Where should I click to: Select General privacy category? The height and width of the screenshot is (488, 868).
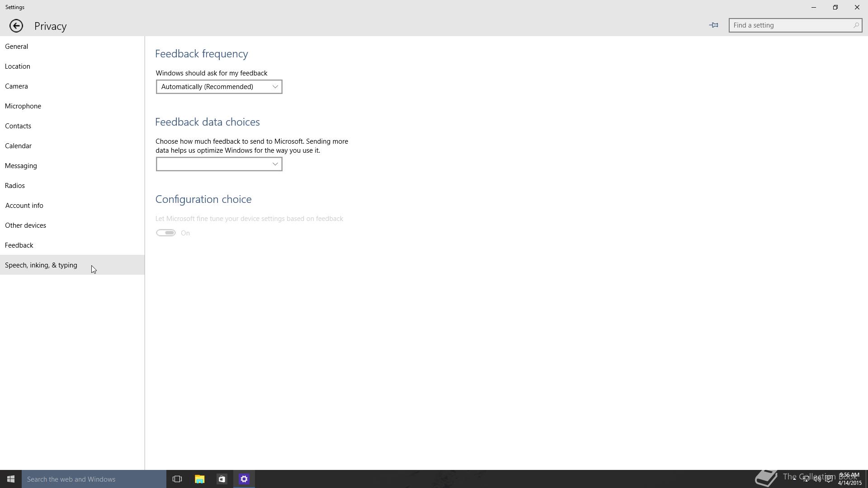pyautogui.click(x=72, y=47)
